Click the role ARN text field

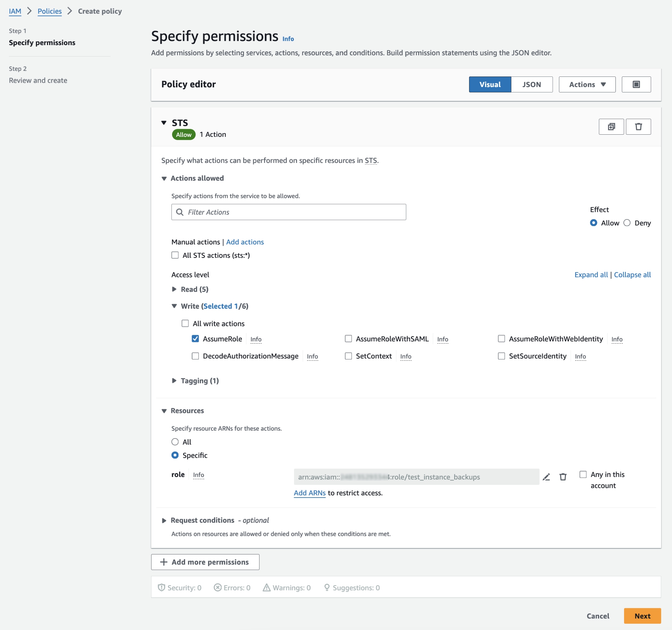[417, 477]
